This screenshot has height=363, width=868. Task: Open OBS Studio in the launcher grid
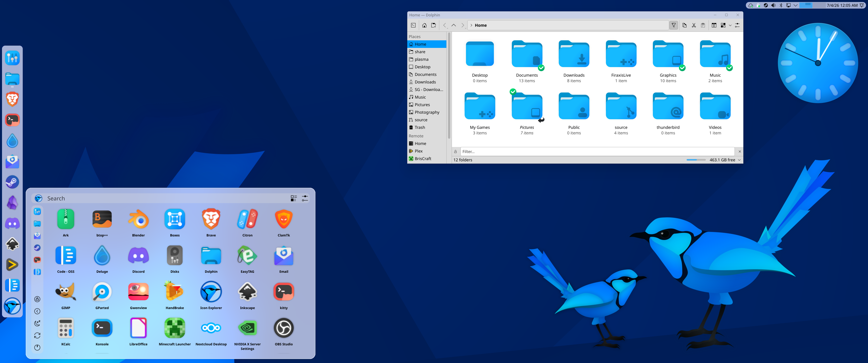tap(284, 332)
